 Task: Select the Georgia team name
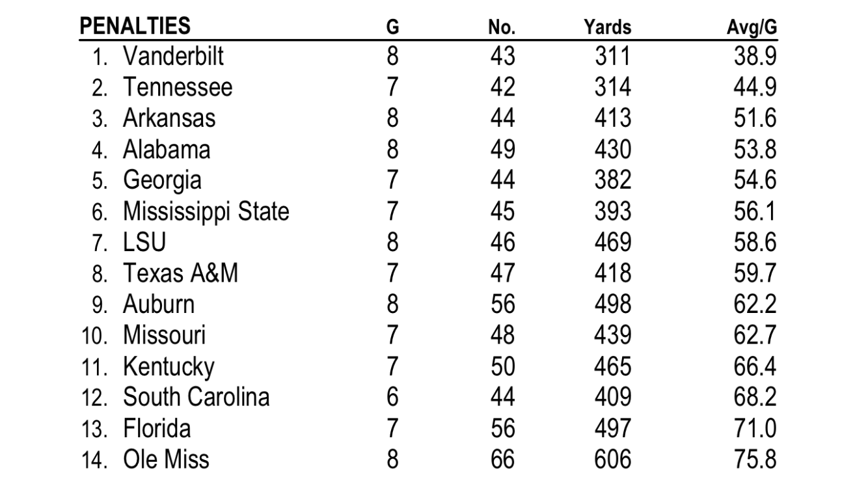click(x=162, y=181)
